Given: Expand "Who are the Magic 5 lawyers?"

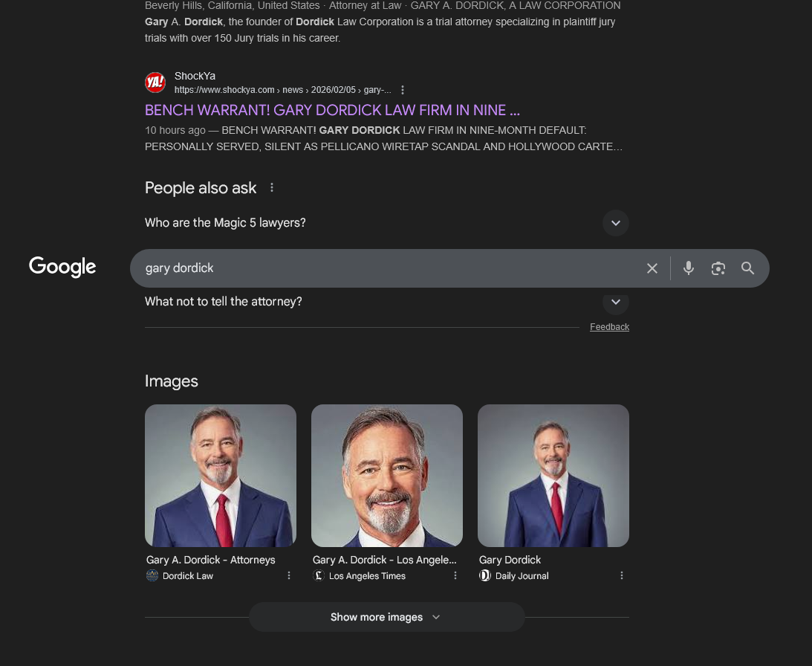Looking at the screenshot, I should tap(615, 223).
